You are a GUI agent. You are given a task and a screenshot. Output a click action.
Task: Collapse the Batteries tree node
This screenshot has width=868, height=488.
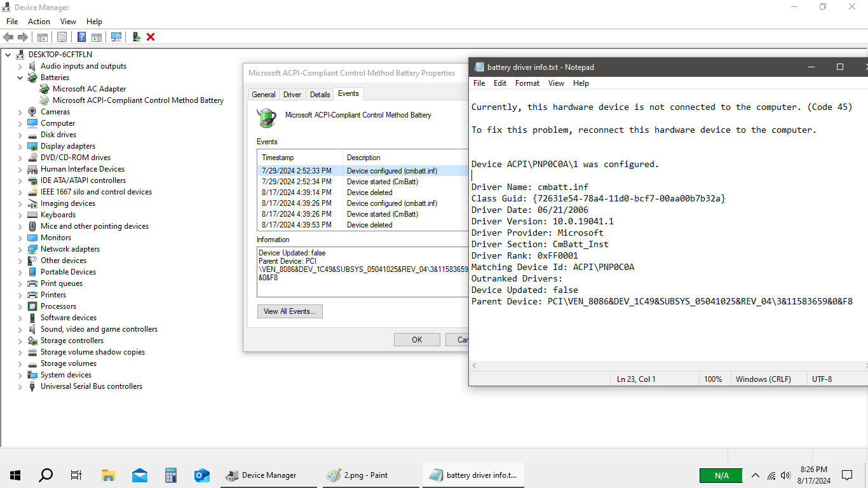20,78
